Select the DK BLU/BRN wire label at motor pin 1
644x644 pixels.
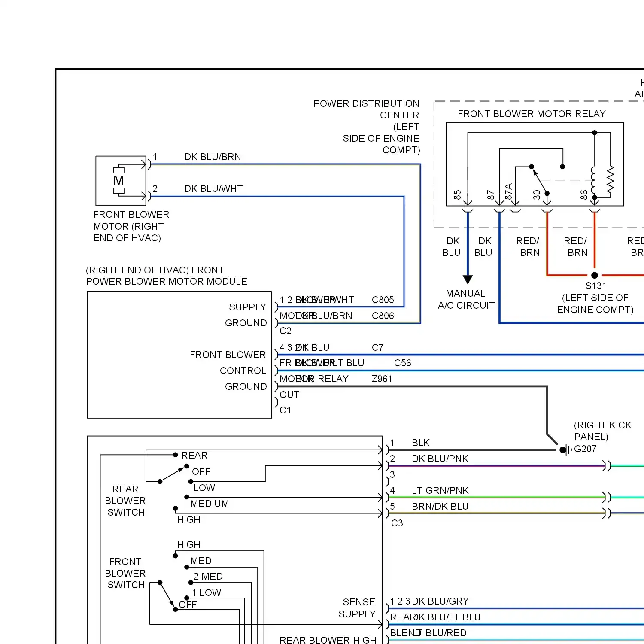[x=213, y=157]
